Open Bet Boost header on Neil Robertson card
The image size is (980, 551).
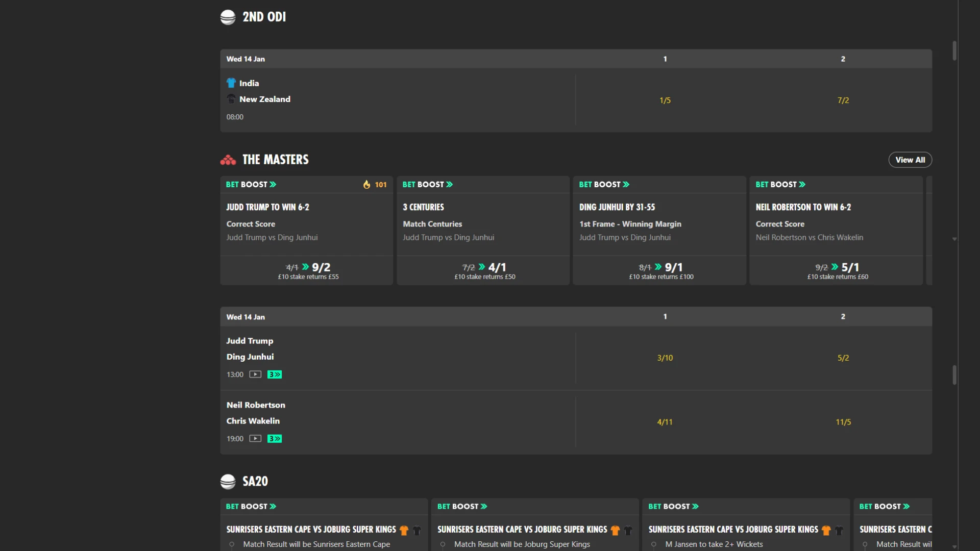tap(781, 185)
